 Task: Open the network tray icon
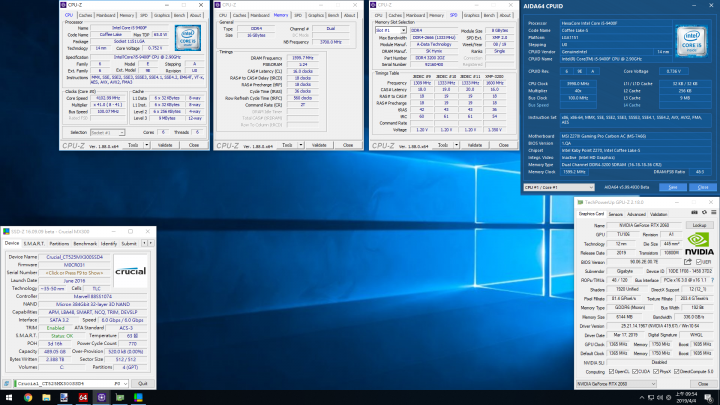pyautogui.click(x=651, y=398)
